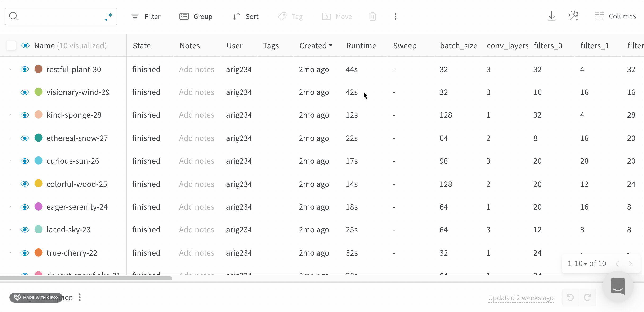Open the Group menu
644x312 pixels.
coord(196,17)
